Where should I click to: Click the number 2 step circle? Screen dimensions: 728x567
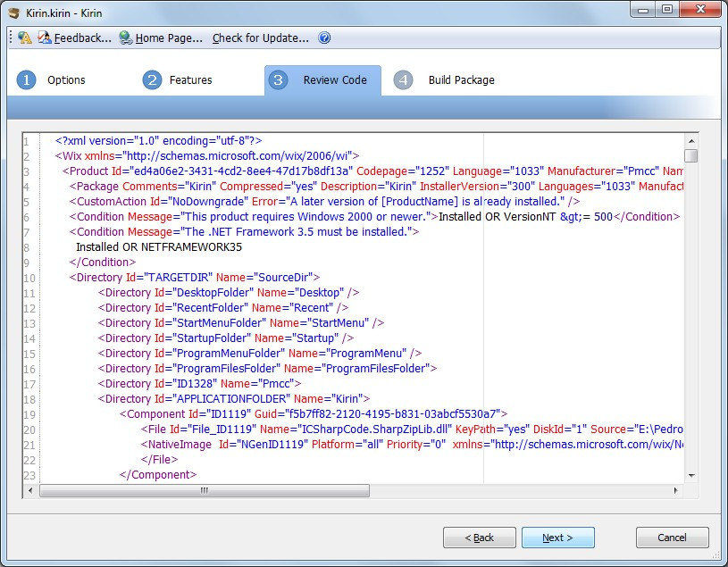coord(152,79)
